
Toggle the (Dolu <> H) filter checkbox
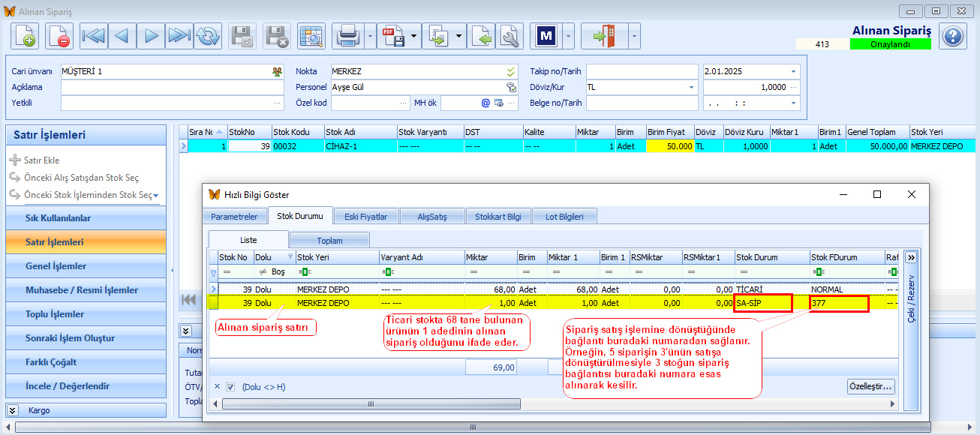[x=230, y=387]
